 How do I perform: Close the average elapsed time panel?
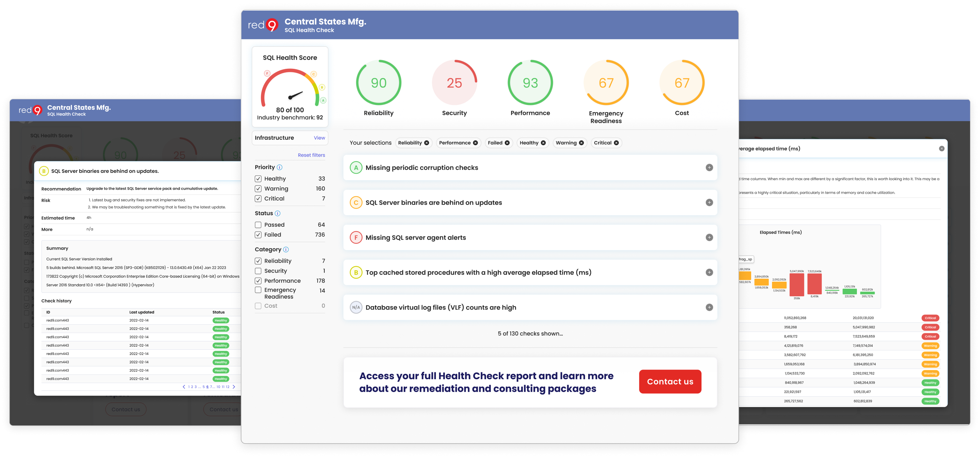click(942, 148)
